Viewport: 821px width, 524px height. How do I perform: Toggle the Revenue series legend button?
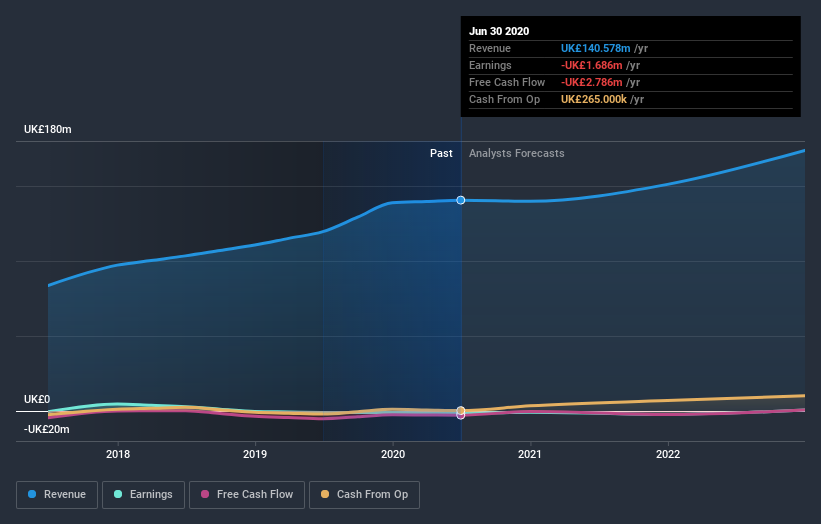tap(57, 495)
